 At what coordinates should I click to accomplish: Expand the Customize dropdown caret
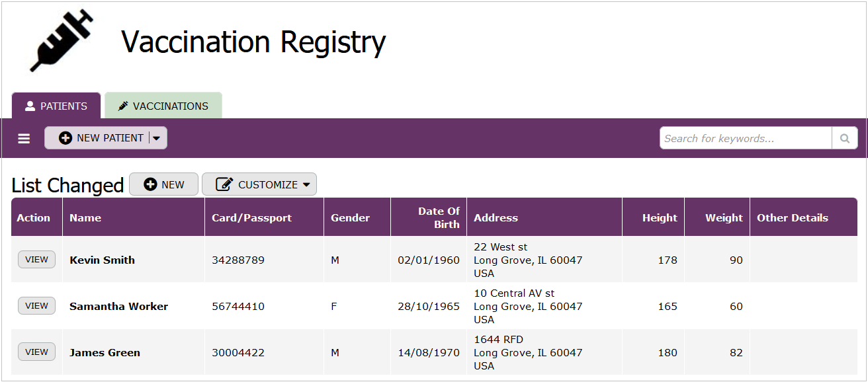click(x=306, y=185)
